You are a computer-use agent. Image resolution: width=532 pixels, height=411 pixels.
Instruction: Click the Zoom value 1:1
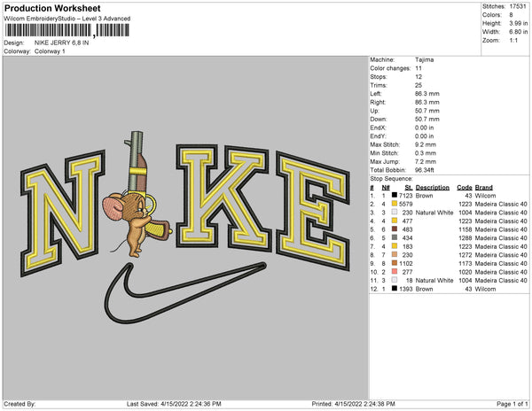click(513, 41)
